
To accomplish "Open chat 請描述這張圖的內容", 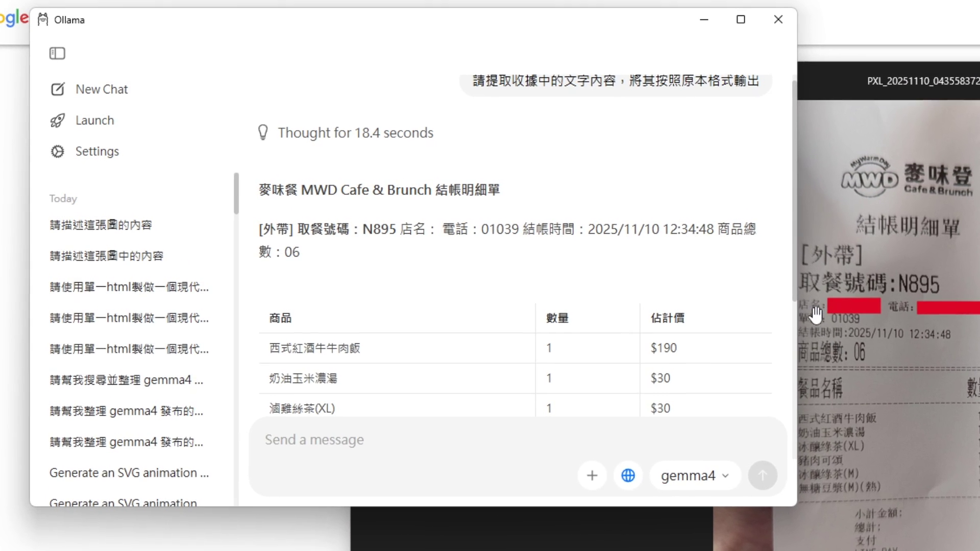I will point(101,225).
